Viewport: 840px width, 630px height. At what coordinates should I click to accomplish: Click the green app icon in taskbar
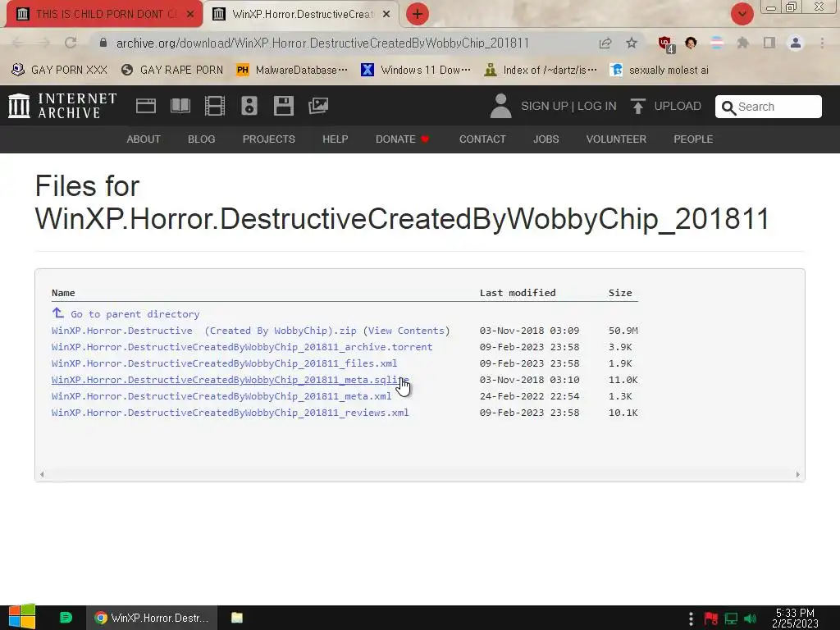click(66, 618)
